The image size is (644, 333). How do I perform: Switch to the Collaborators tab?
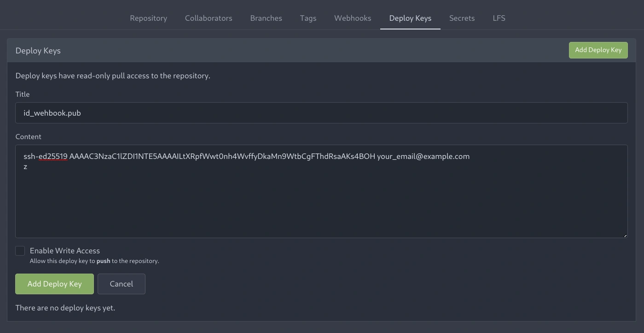click(209, 18)
